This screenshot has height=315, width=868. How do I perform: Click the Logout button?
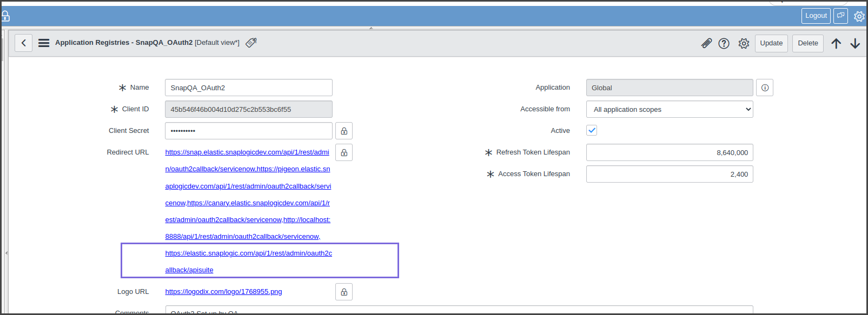[816, 16]
